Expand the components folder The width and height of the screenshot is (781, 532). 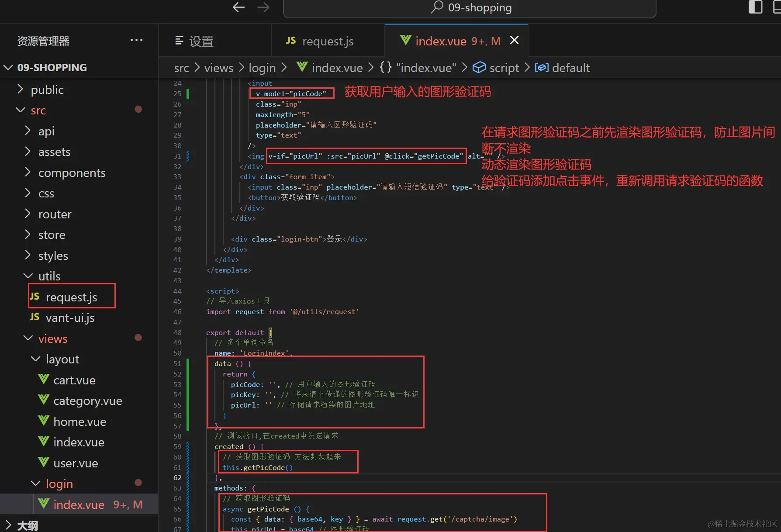(79, 173)
